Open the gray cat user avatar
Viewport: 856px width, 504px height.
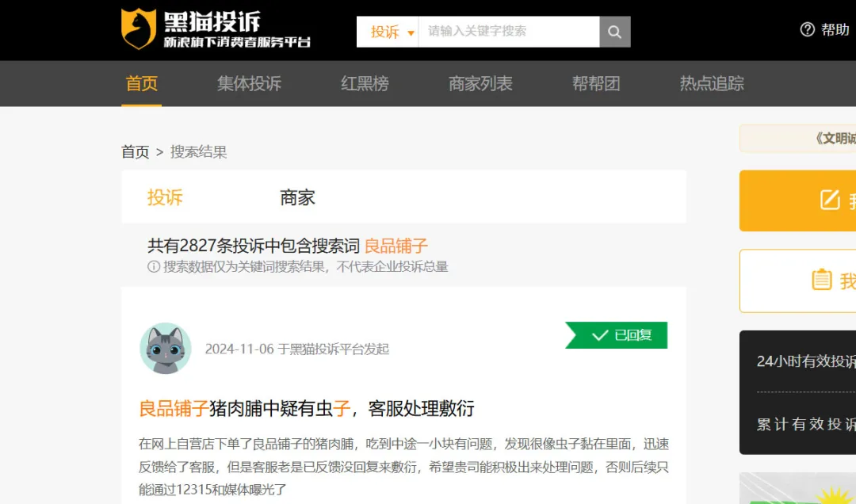pyautogui.click(x=166, y=348)
